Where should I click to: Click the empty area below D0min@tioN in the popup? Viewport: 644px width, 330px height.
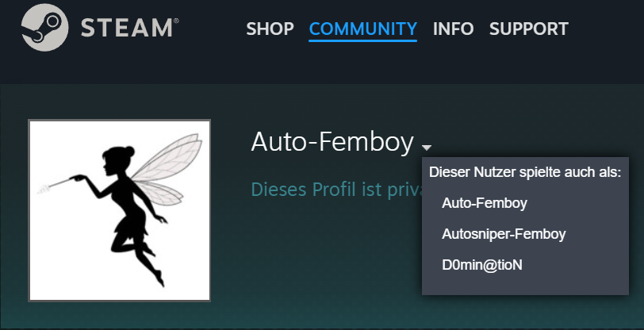[x=525, y=284]
